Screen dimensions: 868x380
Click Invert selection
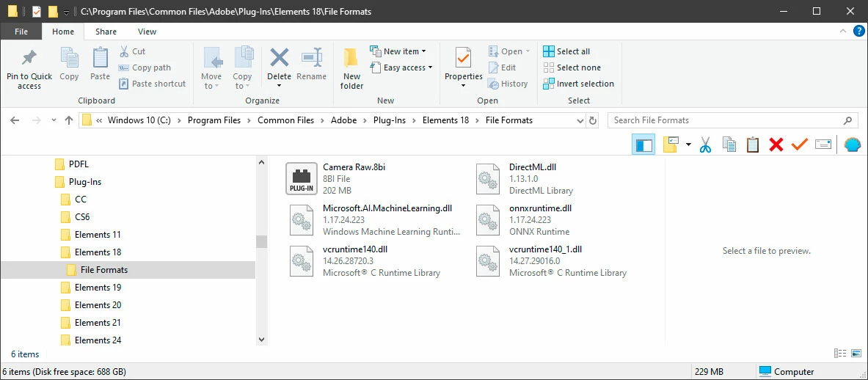pos(578,84)
